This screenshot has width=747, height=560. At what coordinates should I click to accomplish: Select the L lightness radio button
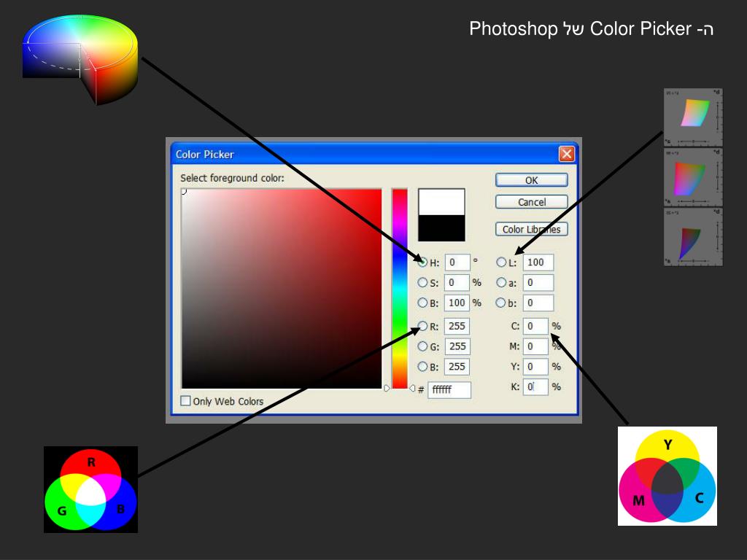[500, 262]
